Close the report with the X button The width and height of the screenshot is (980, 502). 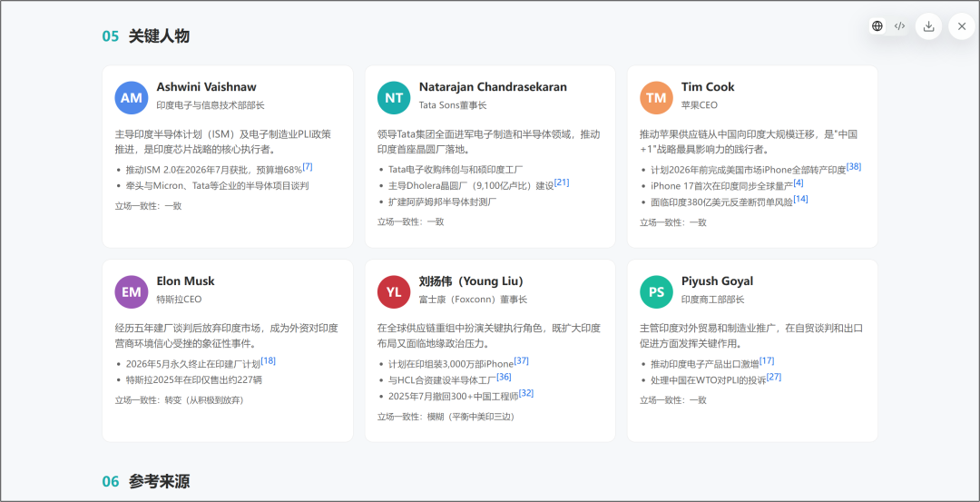tap(962, 26)
